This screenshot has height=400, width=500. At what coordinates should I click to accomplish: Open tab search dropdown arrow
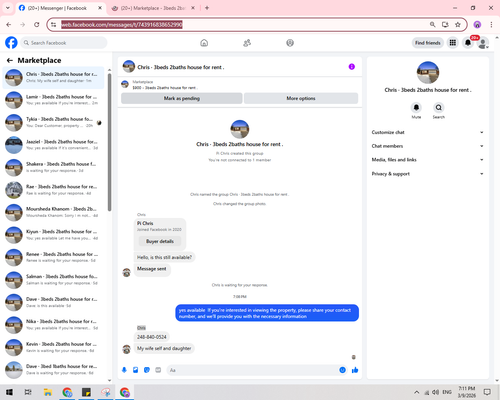tap(8, 8)
